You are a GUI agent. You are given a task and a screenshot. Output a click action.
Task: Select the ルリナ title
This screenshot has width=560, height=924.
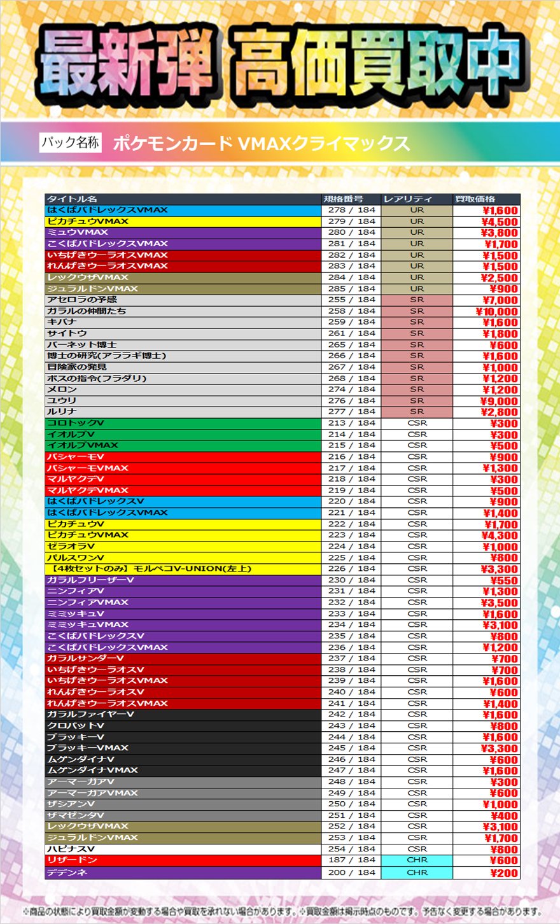183,412
